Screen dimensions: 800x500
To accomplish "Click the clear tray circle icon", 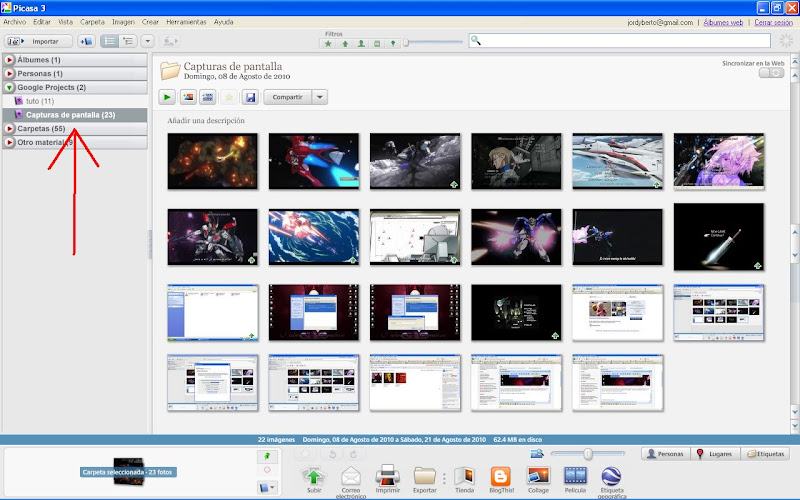I will 267,470.
